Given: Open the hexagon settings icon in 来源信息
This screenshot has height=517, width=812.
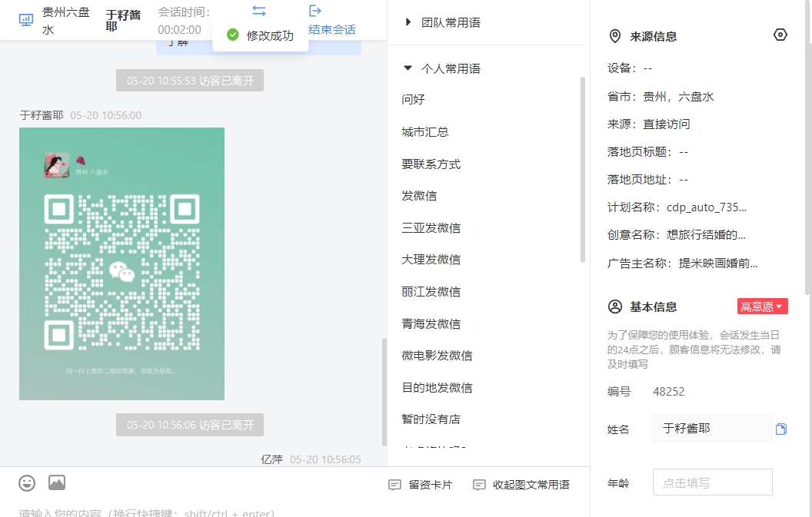Looking at the screenshot, I should (780, 35).
